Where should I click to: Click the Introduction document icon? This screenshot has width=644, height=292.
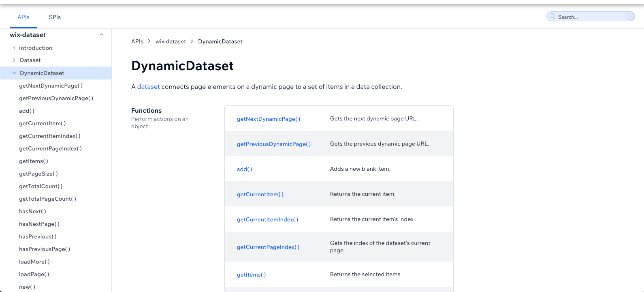(x=13, y=48)
